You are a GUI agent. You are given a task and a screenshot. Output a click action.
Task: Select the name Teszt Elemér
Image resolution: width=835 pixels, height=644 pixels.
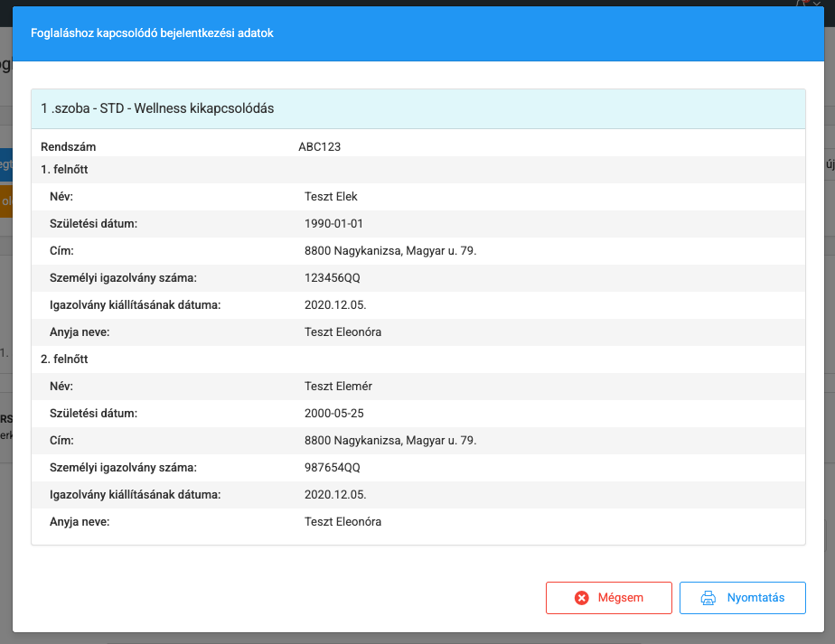pos(338,387)
